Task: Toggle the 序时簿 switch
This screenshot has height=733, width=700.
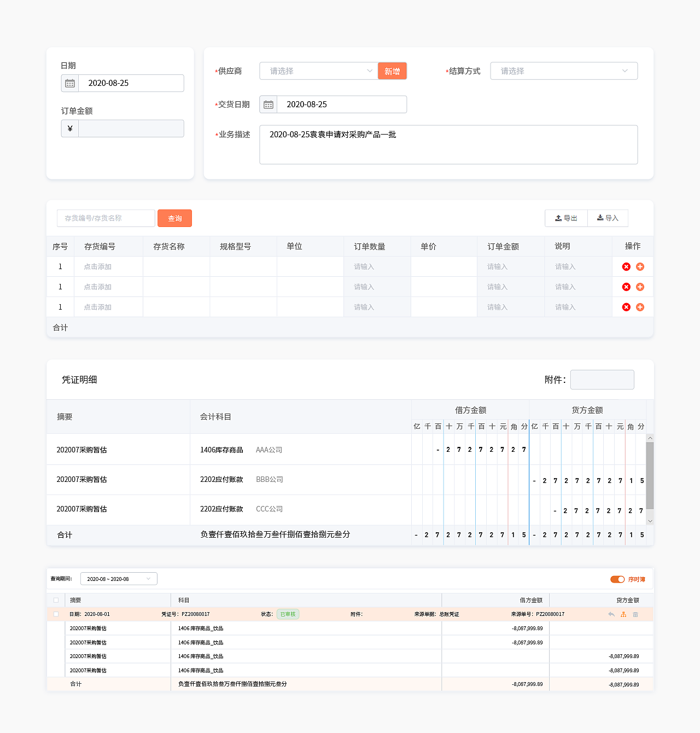Action: click(x=617, y=579)
